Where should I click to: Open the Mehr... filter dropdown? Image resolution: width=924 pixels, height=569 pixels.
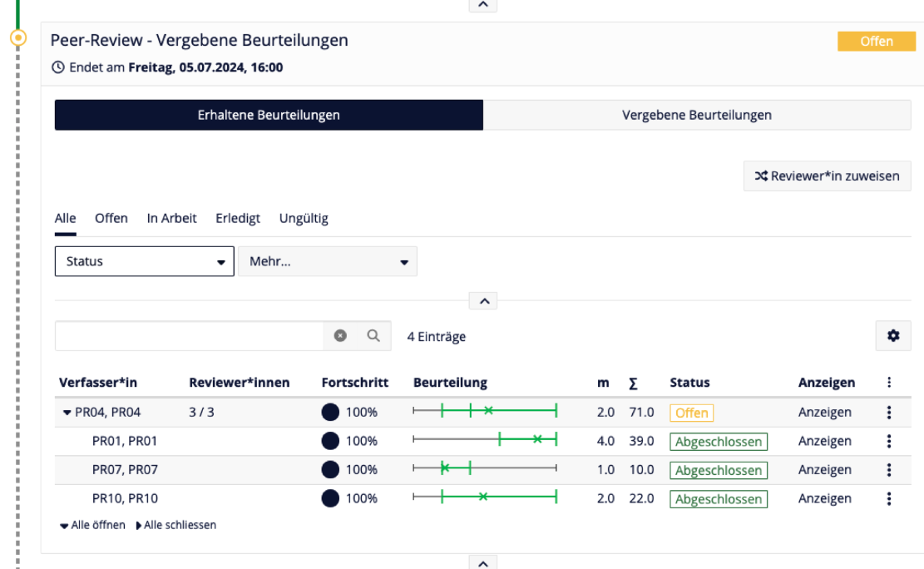pos(327,260)
